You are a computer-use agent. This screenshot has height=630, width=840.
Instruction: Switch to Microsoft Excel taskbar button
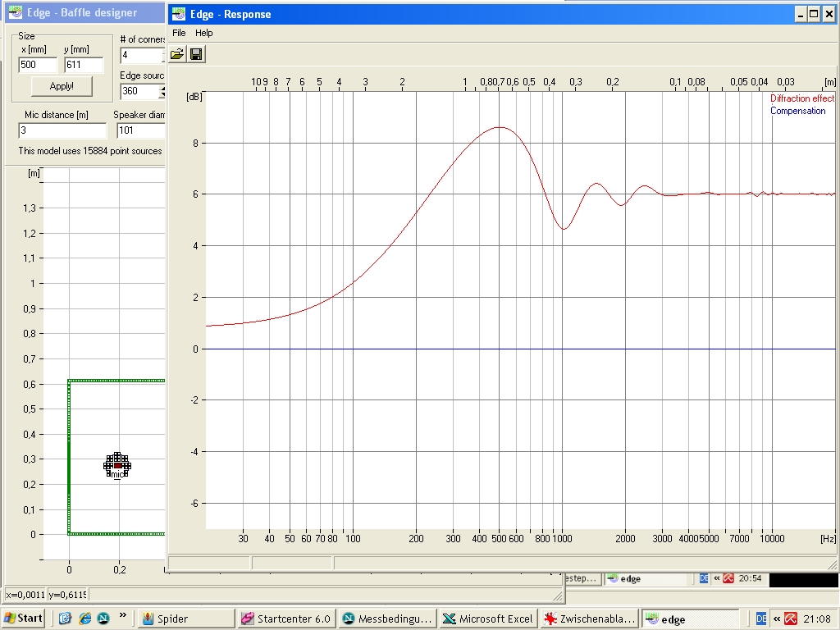point(489,619)
